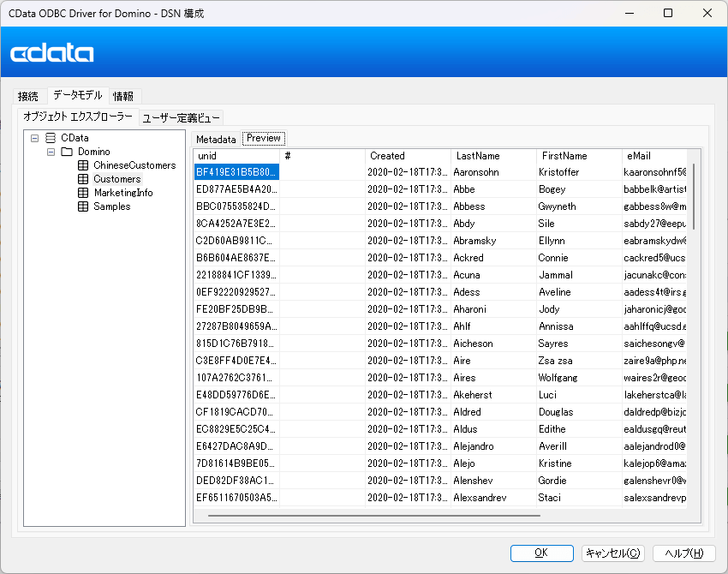Click the LastName cell Abbess
Viewport: 728px width, 574px height.
[493, 206]
